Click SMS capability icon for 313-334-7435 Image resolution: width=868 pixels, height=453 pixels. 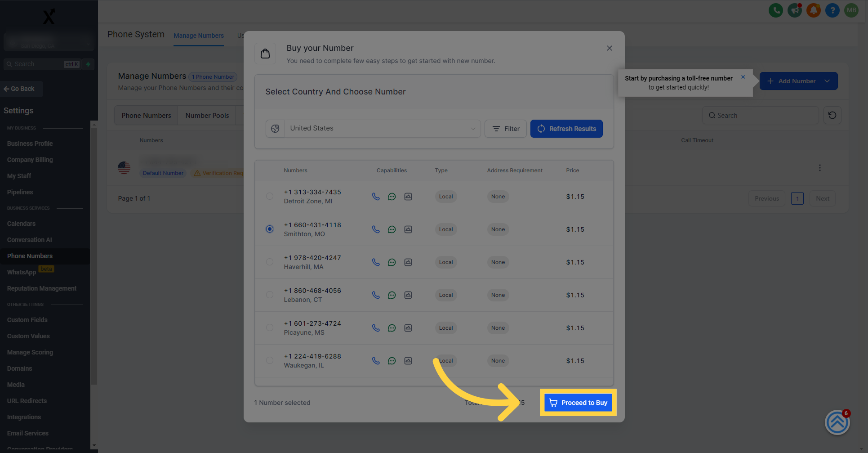pyautogui.click(x=392, y=197)
